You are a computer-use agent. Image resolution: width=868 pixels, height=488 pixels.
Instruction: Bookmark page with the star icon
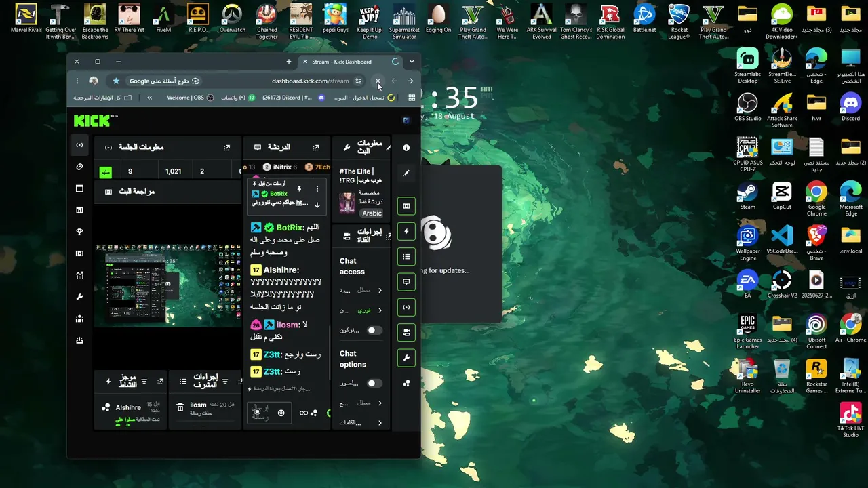coord(116,81)
